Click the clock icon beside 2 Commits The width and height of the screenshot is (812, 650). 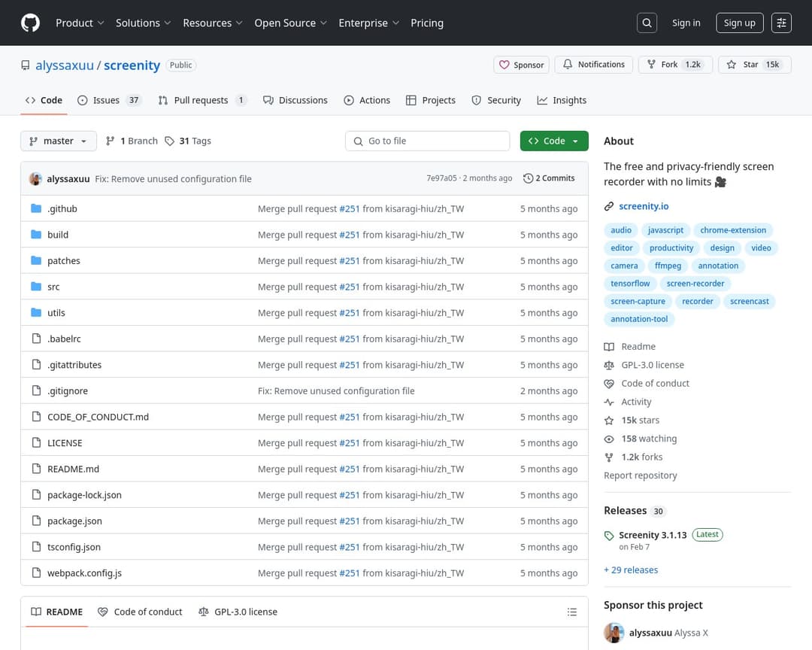(x=528, y=178)
